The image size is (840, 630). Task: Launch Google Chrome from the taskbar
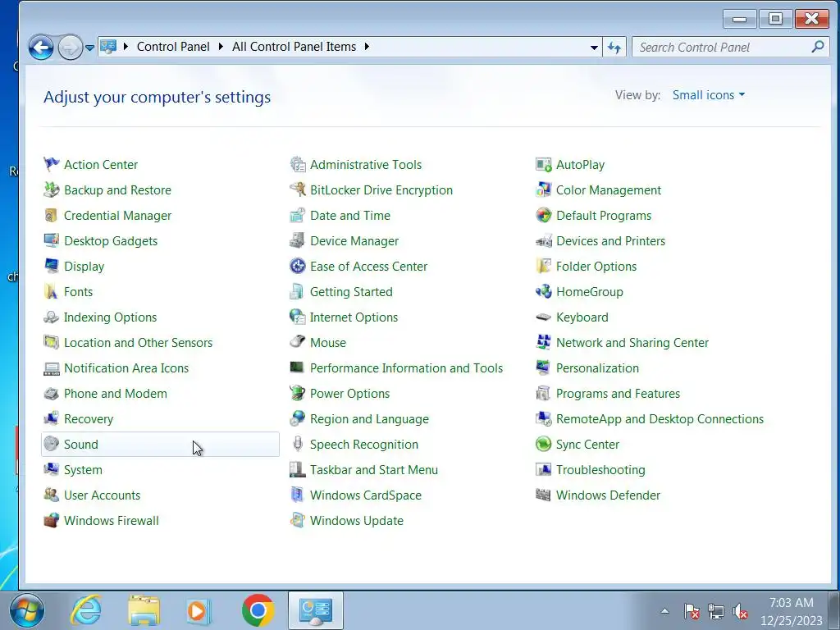(x=258, y=610)
